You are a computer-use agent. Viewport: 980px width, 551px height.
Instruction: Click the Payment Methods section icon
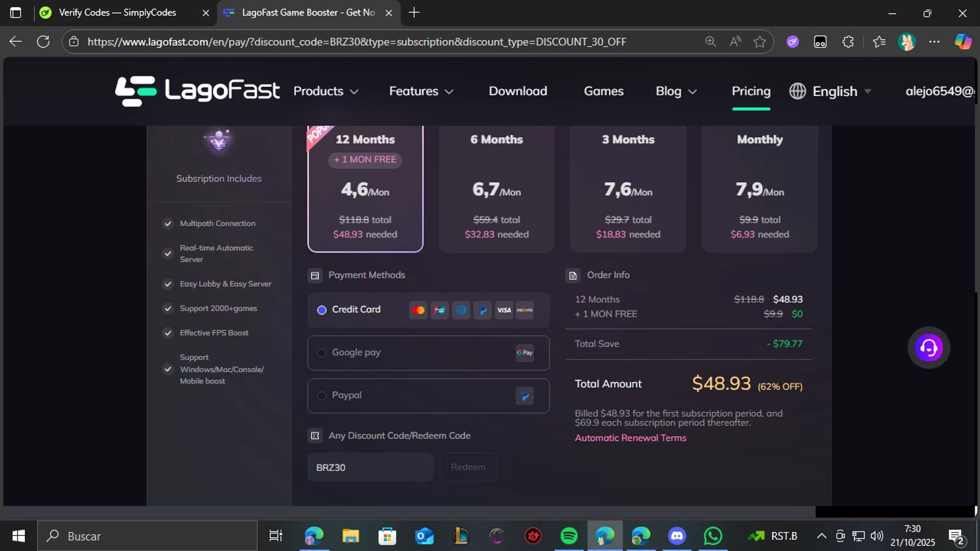click(315, 275)
